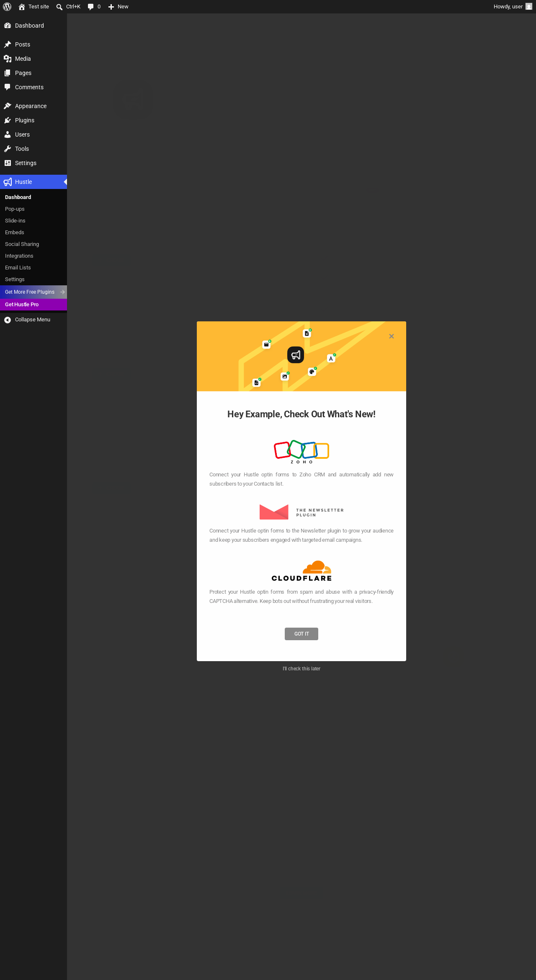Click the Posts pushpin icon
Image resolution: width=536 pixels, height=980 pixels.
[x=8, y=44]
